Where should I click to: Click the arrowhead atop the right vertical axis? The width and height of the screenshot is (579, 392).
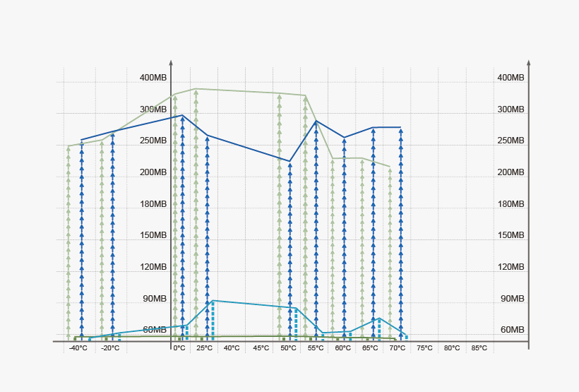[528, 64]
